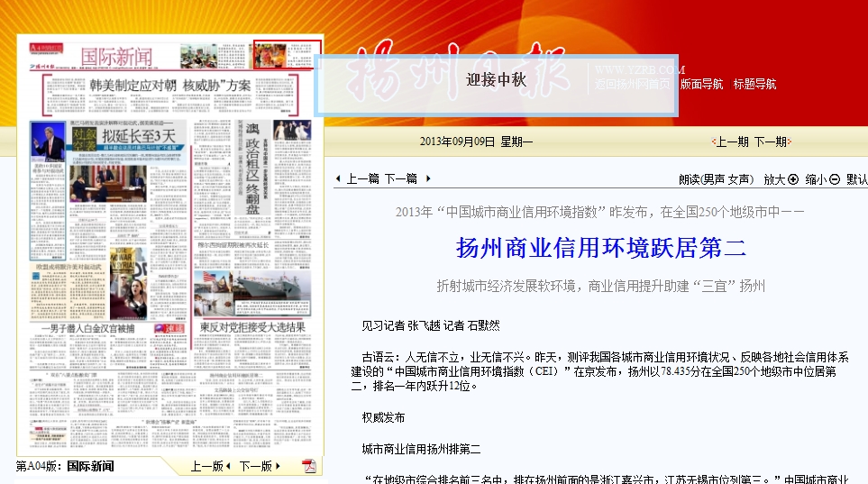Screen dimensions: 868x484
Task: Open the previous issue 上一期
Action: point(734,142)
